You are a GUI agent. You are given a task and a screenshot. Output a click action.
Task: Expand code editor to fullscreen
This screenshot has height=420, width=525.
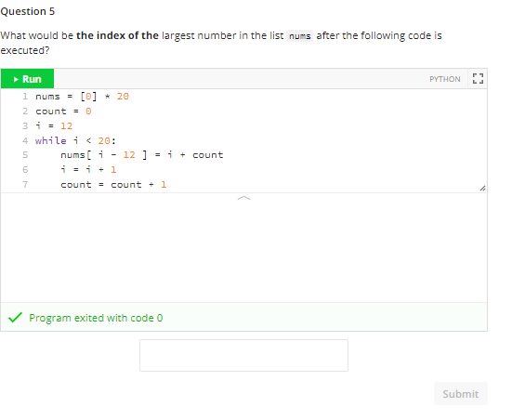(x=478, y=79)
